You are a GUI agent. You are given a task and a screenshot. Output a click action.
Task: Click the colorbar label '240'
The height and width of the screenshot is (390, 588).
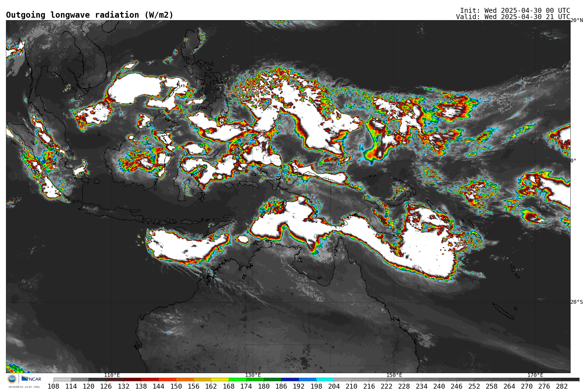[x=439, y=386]
